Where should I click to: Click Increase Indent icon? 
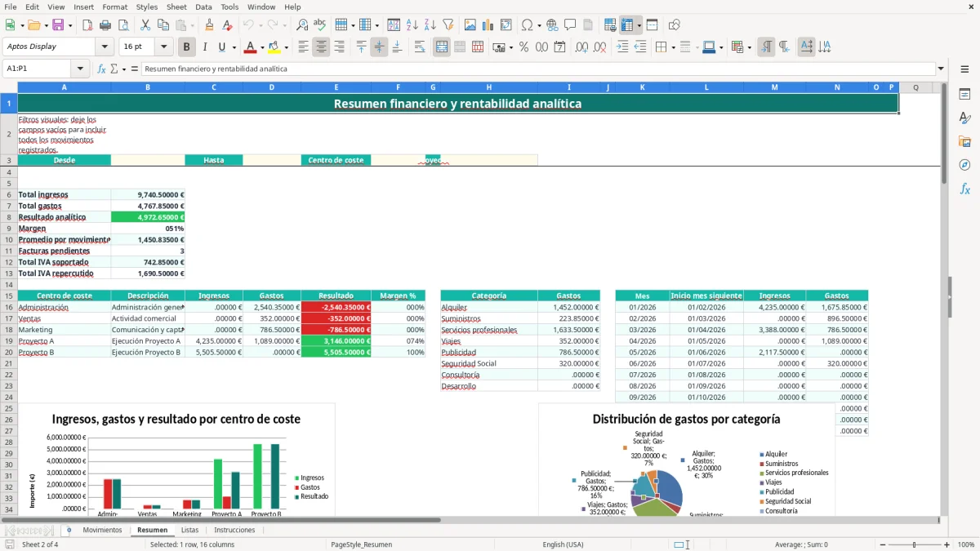(622, 47)
